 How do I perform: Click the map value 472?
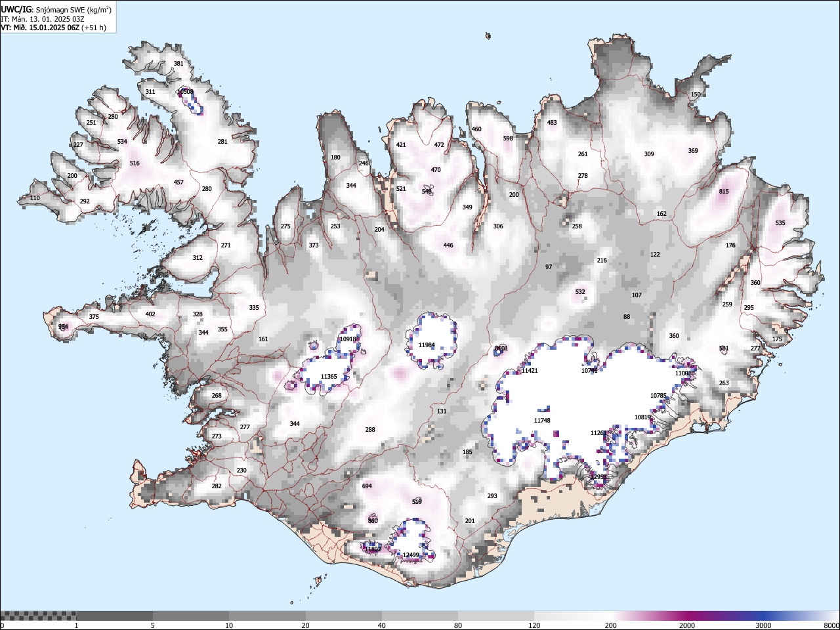pos(439,145)
